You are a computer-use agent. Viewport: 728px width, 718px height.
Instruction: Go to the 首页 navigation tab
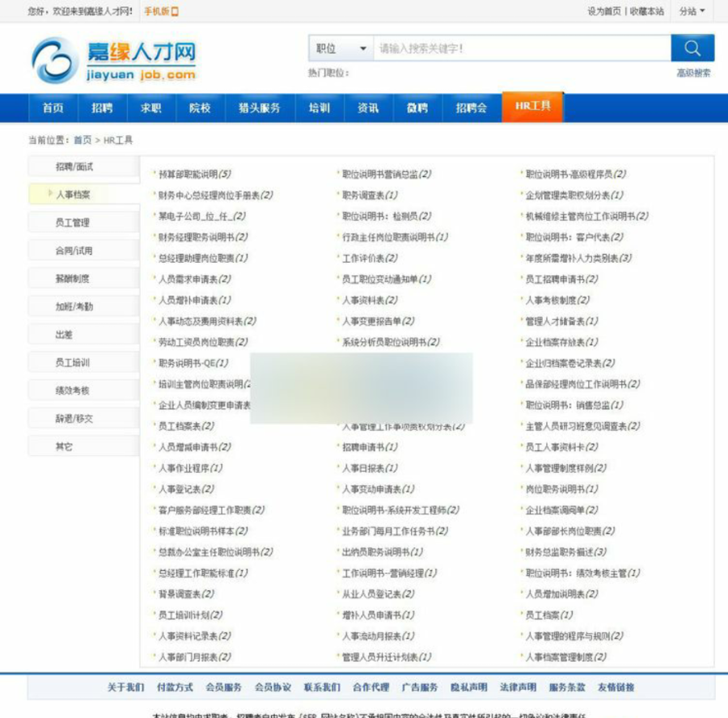tap(53, 108)
